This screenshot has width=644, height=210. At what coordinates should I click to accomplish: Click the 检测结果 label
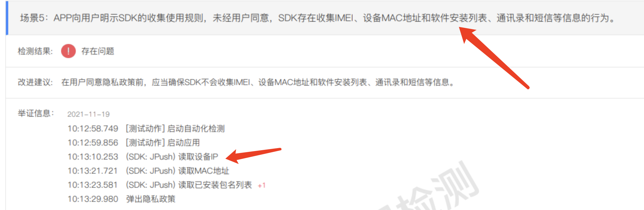[35, 51]
